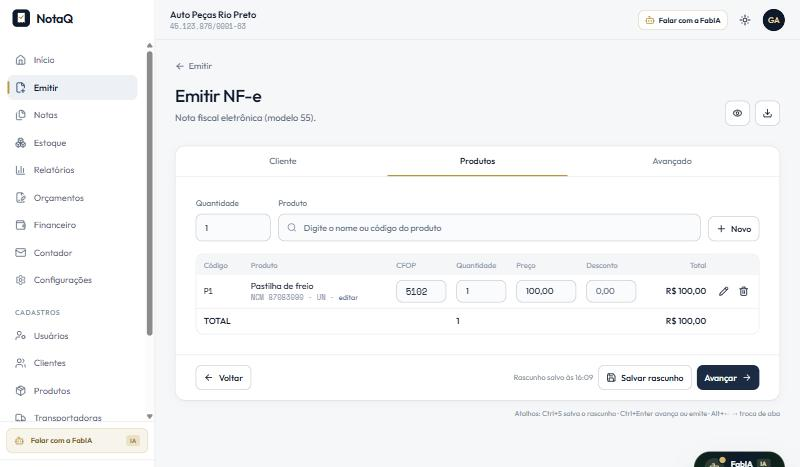800x467 pixels.
Task: Open Estoque section
Action: coord(72,143)
